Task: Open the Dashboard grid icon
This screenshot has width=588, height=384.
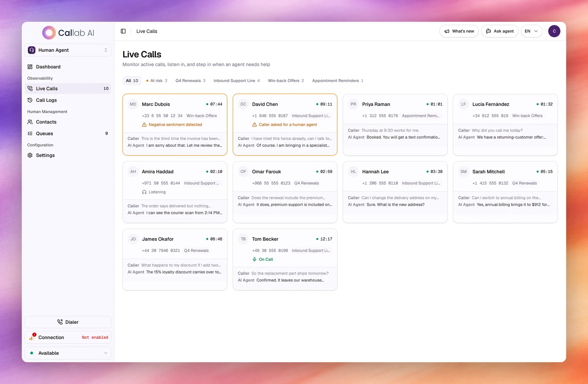Action: [x=30, y=67]
